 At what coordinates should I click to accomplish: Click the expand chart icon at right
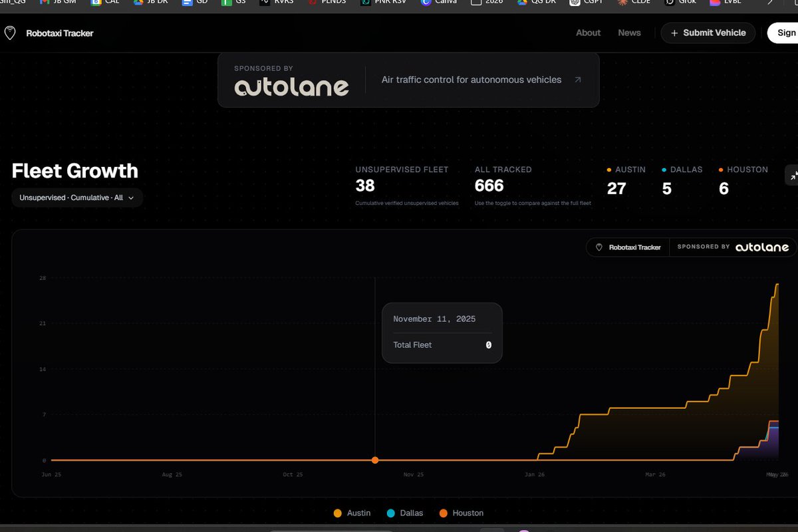click(x=791, y=175)
